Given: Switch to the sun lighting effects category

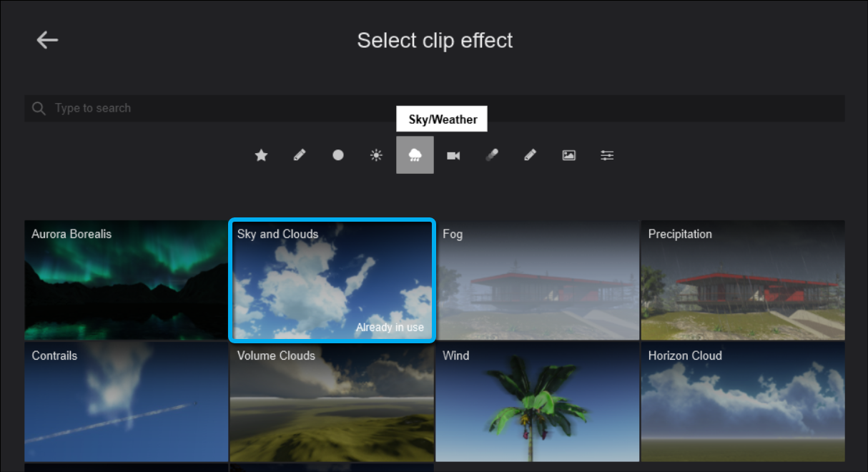Looking at the screenshot, I should (376, 155).
